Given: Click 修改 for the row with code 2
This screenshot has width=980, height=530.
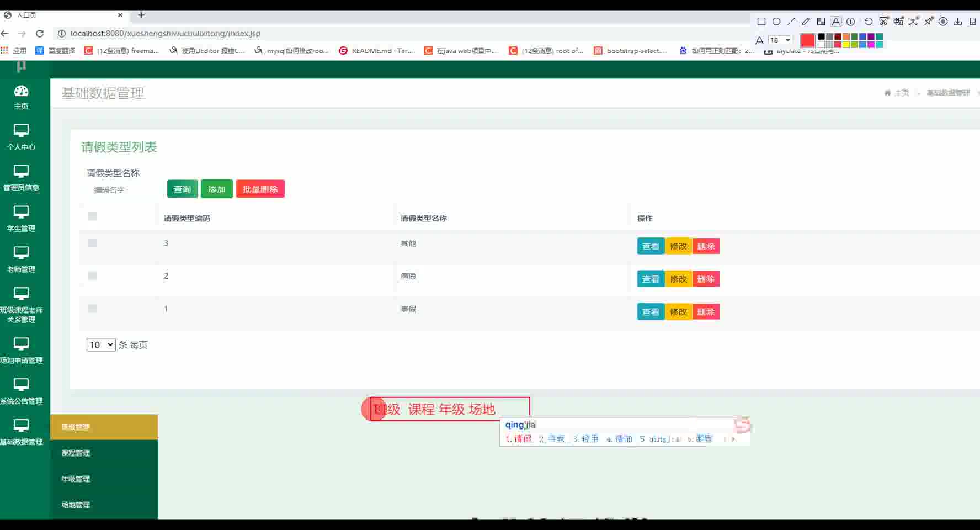Looking at the screenshot, I should [x=678, y=279].
